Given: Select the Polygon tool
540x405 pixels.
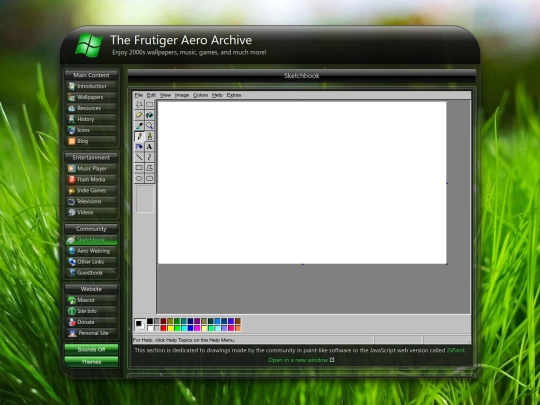Looking at the screenshot, I should tap(149, 168).
